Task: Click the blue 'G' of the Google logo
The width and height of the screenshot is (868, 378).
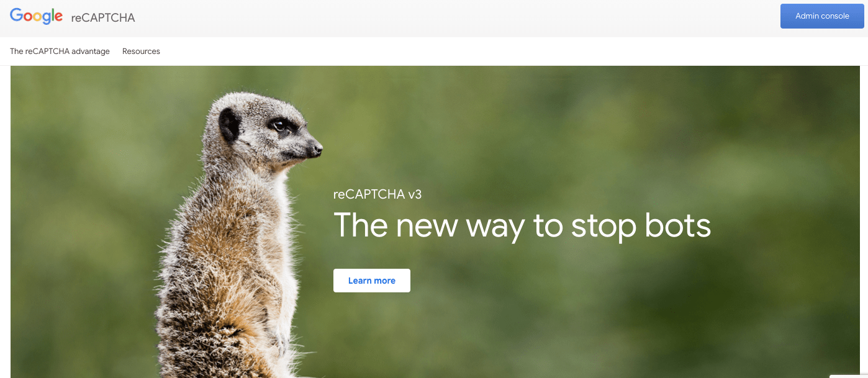Action: (17, 16)
